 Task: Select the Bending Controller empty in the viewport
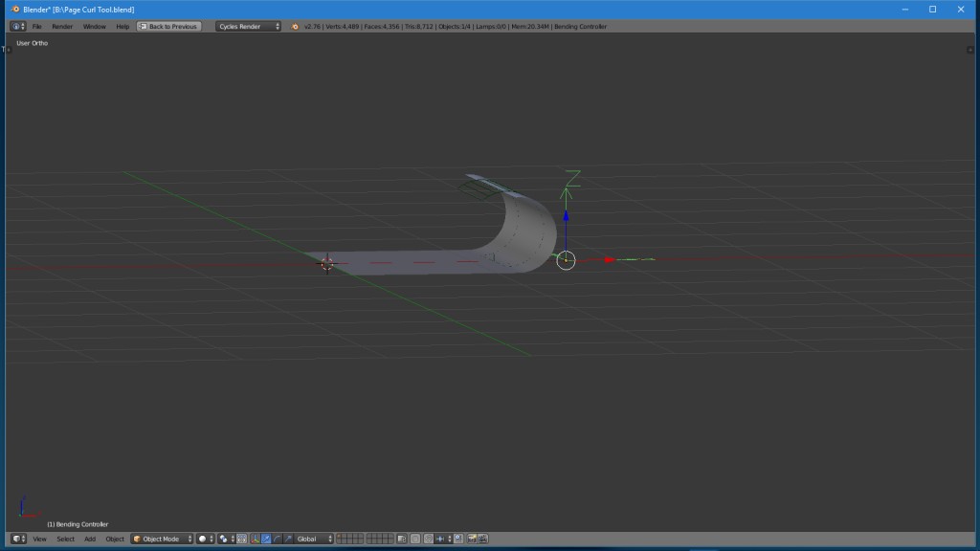click(x=566, y=259)
